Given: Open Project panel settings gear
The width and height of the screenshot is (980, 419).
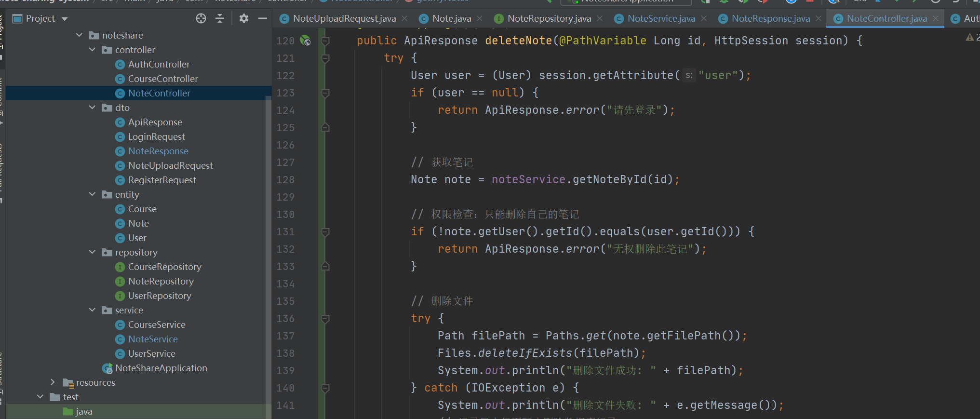Looking at the screenshot, I should point(244,18).
